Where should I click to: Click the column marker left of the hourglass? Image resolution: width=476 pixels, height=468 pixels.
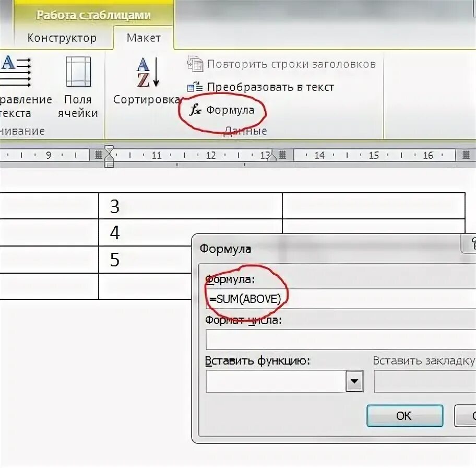98,155
